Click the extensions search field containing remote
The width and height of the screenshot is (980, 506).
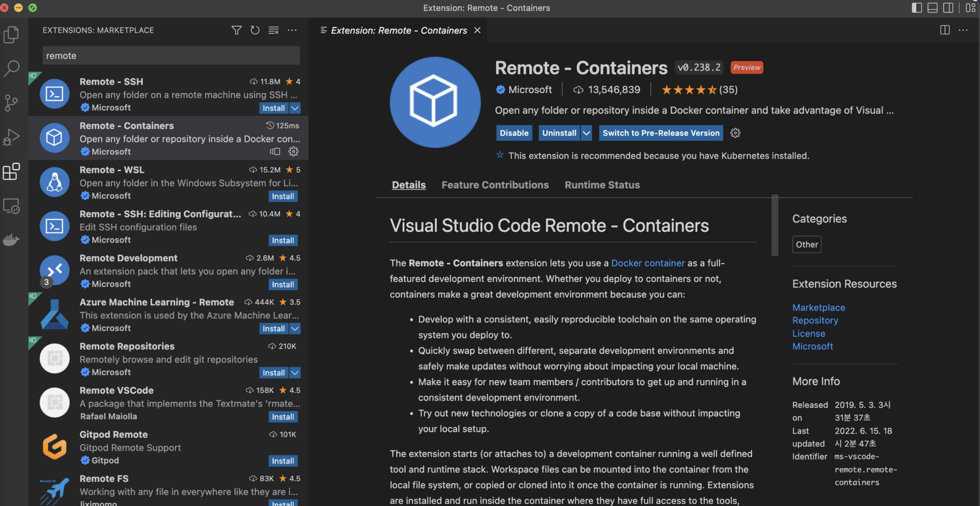point(170,56)
